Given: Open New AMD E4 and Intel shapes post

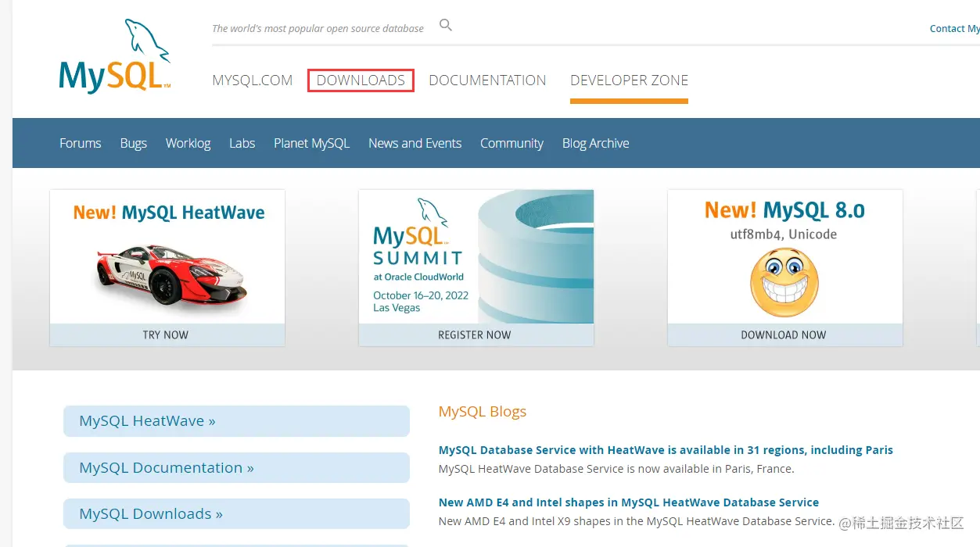Looking at the screenshot, I should [x=629, y=502].
